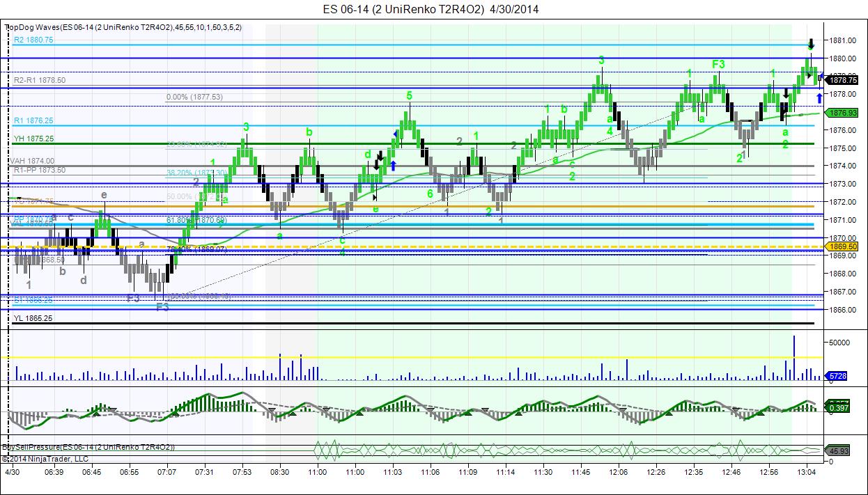
Task: Click the blue 5728 volume marker
Action: pos(837,376)
